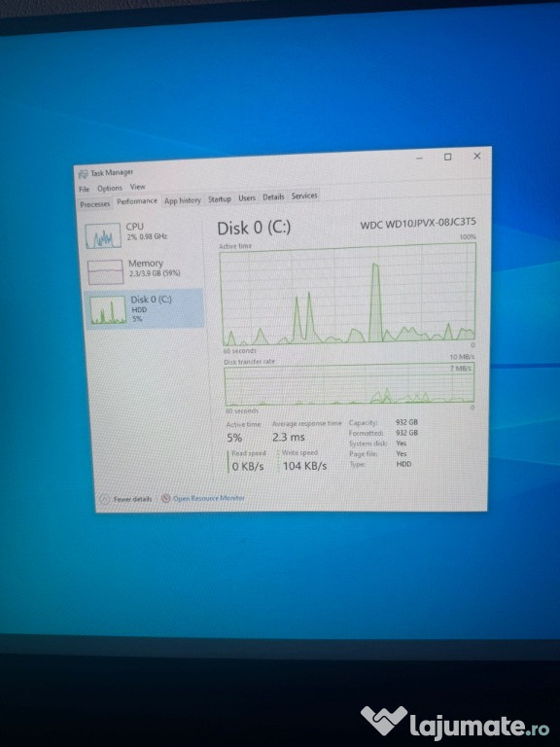This screenshot has width=560, height=747.
Task: Switch to the Startup tab
Action: click(220, 199)
